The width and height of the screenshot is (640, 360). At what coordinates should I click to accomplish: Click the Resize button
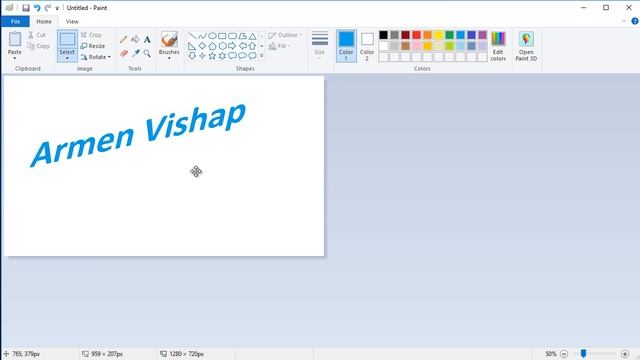coord(93,46)
